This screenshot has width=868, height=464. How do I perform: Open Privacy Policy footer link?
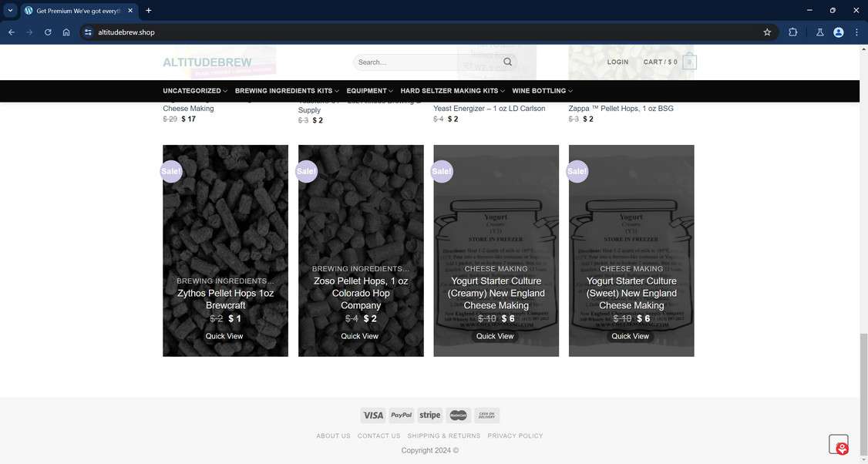click(516, 435)
